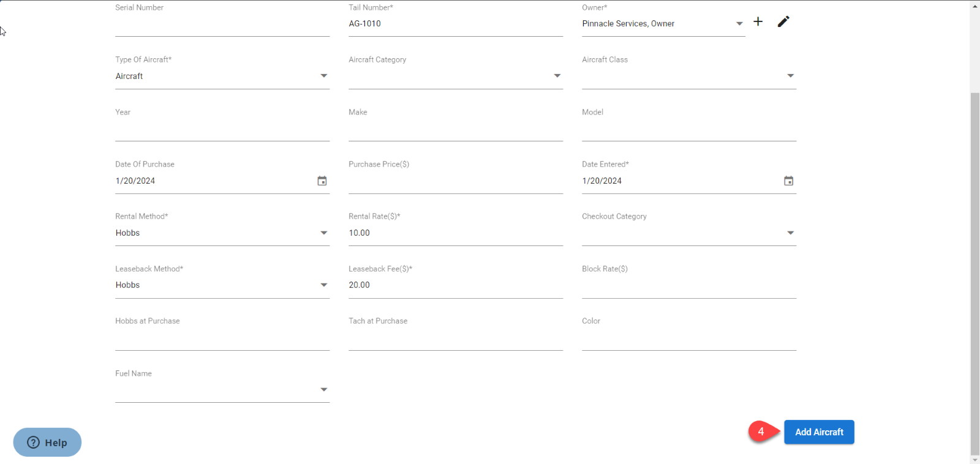The height and width of the screenshot is (464, 980).
Task: Select the Rental Rate input field
Action: [x=455, y=233]
